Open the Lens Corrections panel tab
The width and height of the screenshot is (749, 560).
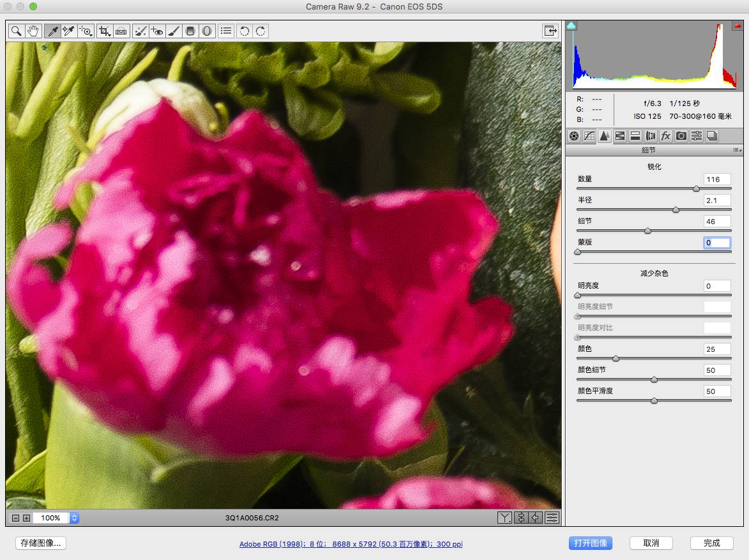[x=651, y=136]
